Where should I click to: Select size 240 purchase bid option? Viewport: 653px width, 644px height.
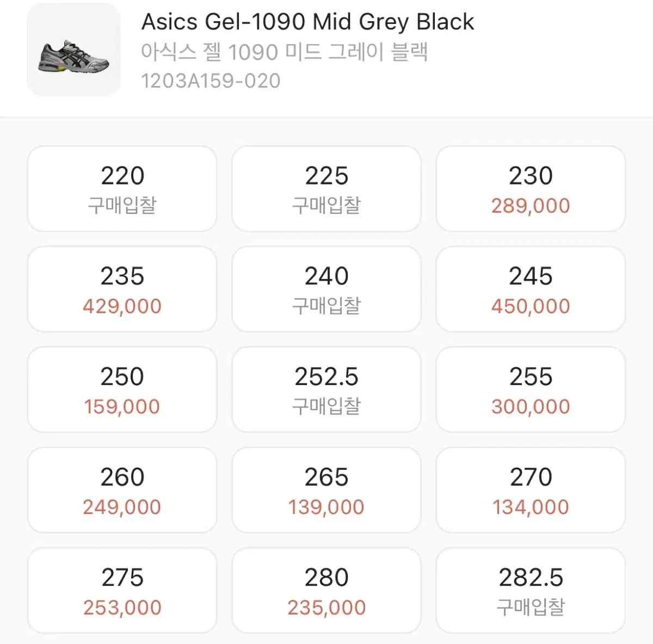click(326, 289)
